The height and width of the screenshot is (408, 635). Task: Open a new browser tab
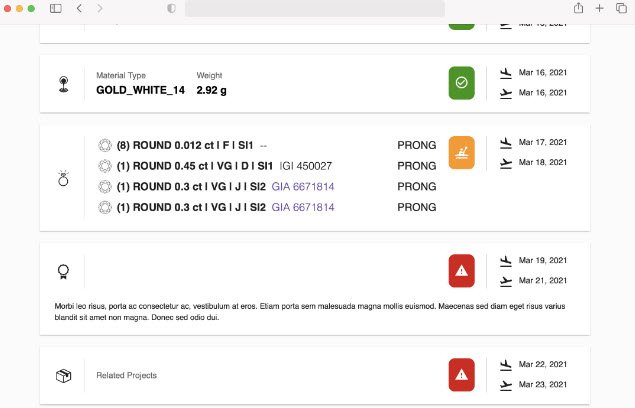600,8
